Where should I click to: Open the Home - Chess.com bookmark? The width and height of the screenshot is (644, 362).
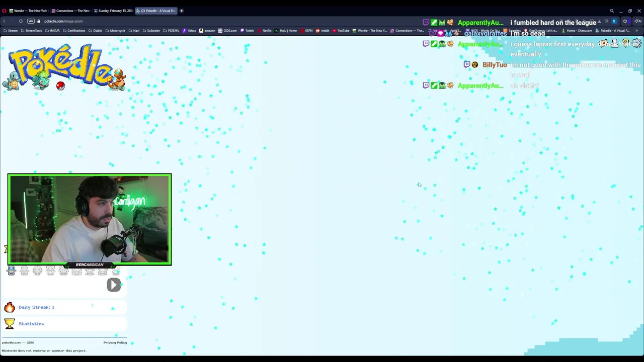click(577, 31)
